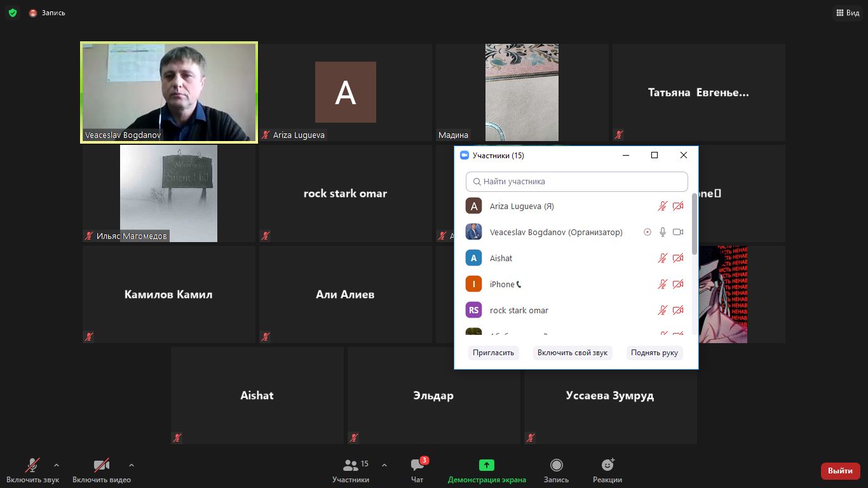Image resolution: width=868 pixels, height=488 pixels.
Task: Maximize the Участники (15) window
Action: click(654, 155)
